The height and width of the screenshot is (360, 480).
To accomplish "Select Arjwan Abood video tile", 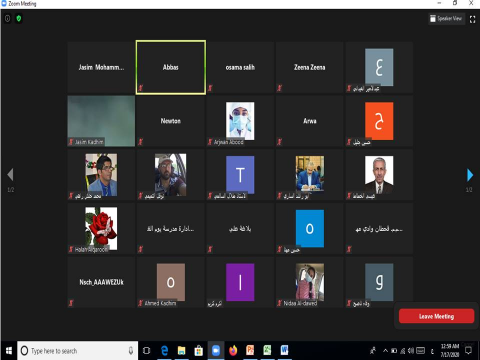I will (x=240, y=121).
